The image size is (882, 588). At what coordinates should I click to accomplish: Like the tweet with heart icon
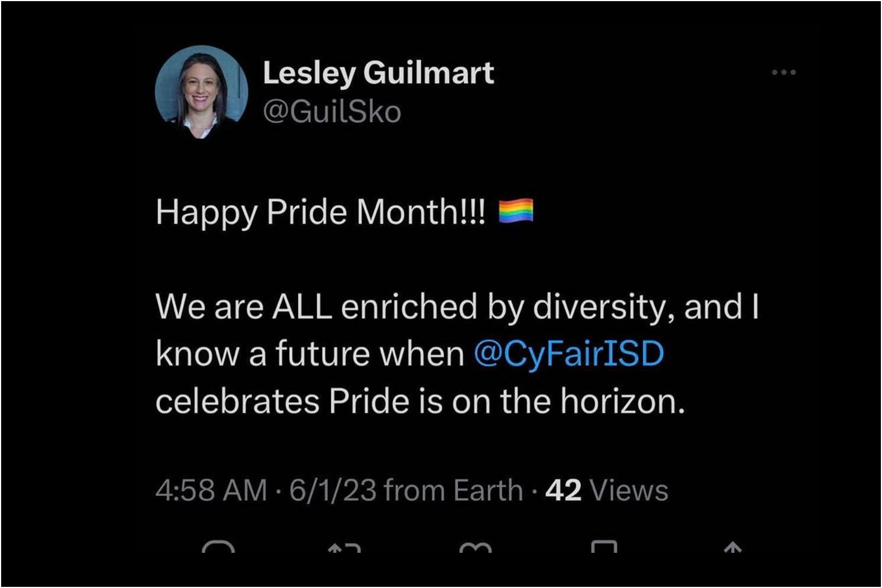pyautogui.click(x=475, y=548)
